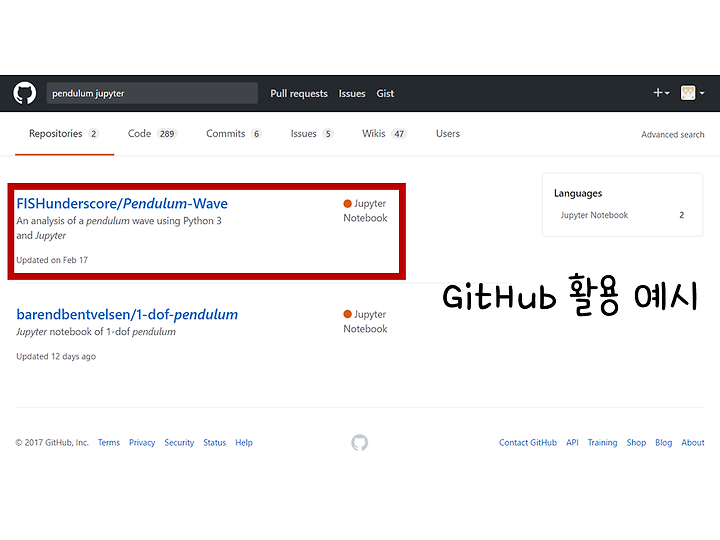Viewport: 720px width, 540px height.
Task: Open Terms link in footer
Action: (109, 443)
